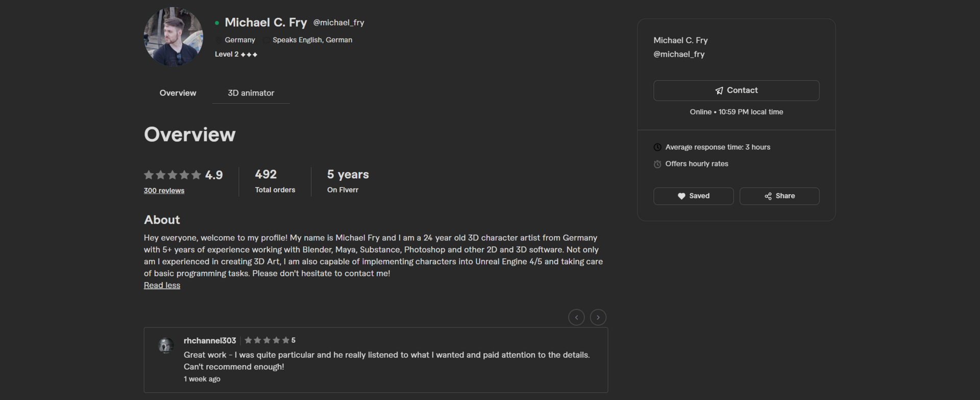Click the Level 2 diamonds badge

pyautogui.click(x=249, y=54)
